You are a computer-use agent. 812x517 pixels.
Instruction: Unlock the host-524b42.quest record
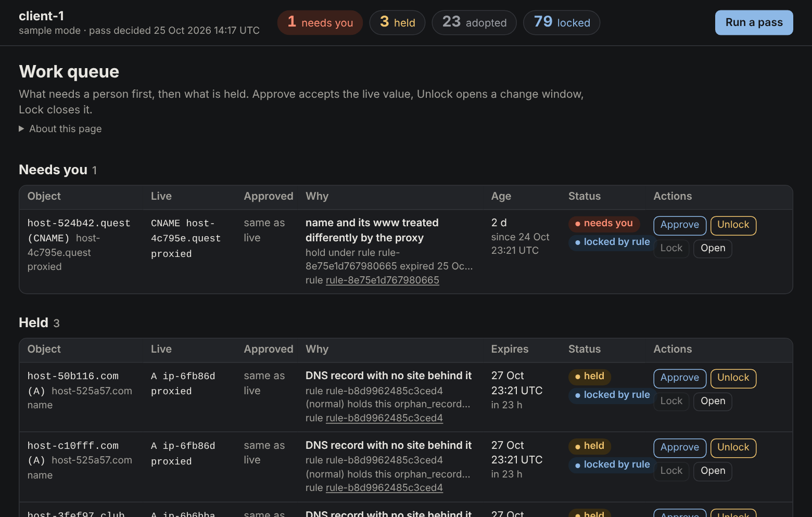click(x=733, y=225)
